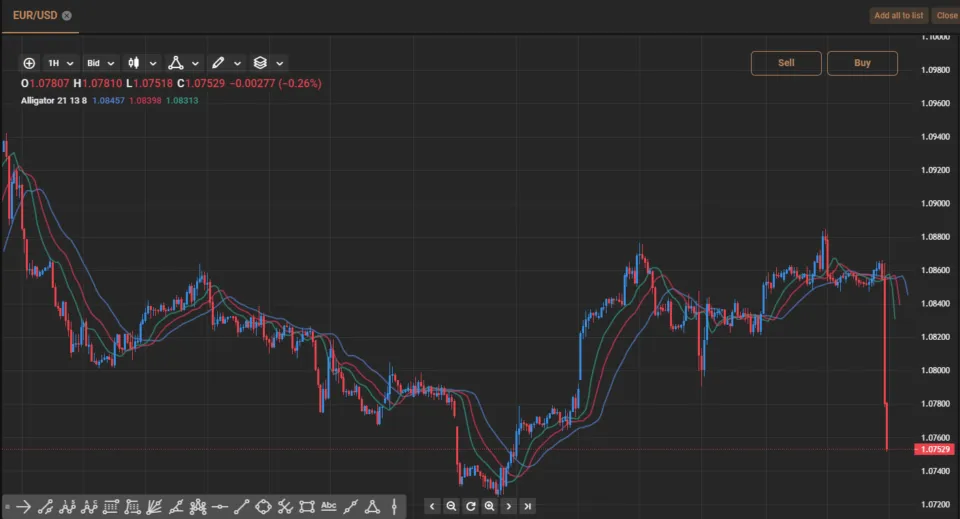This screenshot has height=519, width=960.
Task: Select the connected nodes pattern tool
Action: (198, 507)
